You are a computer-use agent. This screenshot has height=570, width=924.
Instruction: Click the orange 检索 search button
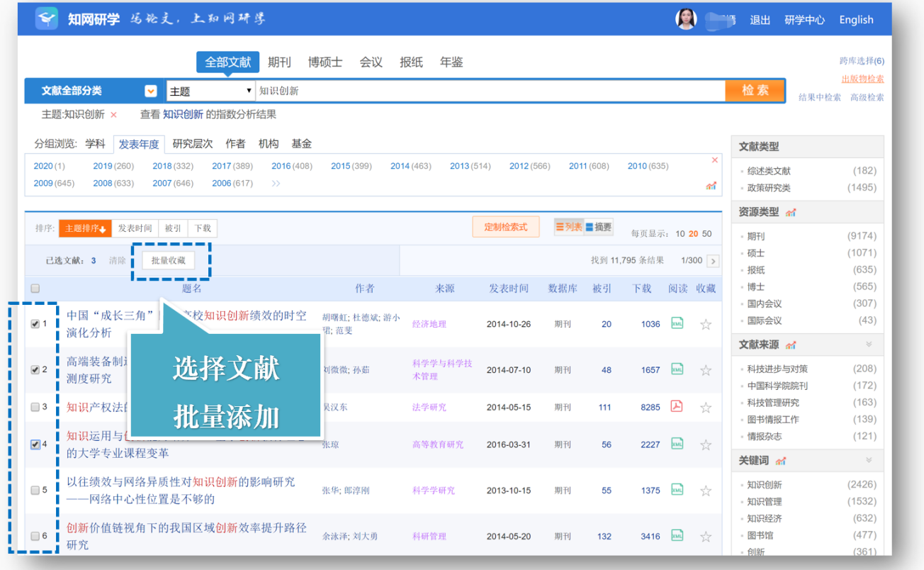click(755, 91)
